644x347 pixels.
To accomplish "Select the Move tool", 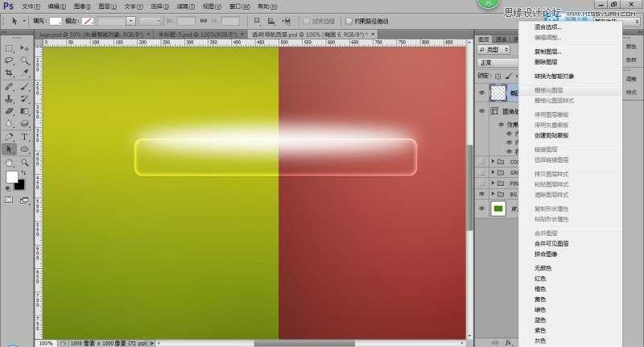I will coord(25,48).
